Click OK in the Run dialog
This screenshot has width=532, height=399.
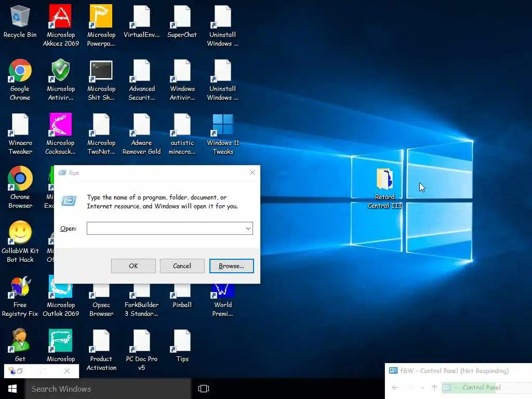click(134, 266)
